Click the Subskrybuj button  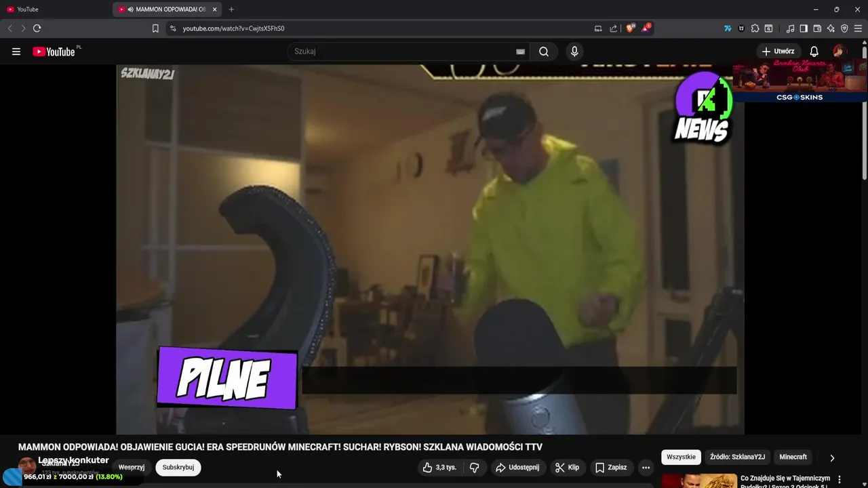tap(178, 468)
